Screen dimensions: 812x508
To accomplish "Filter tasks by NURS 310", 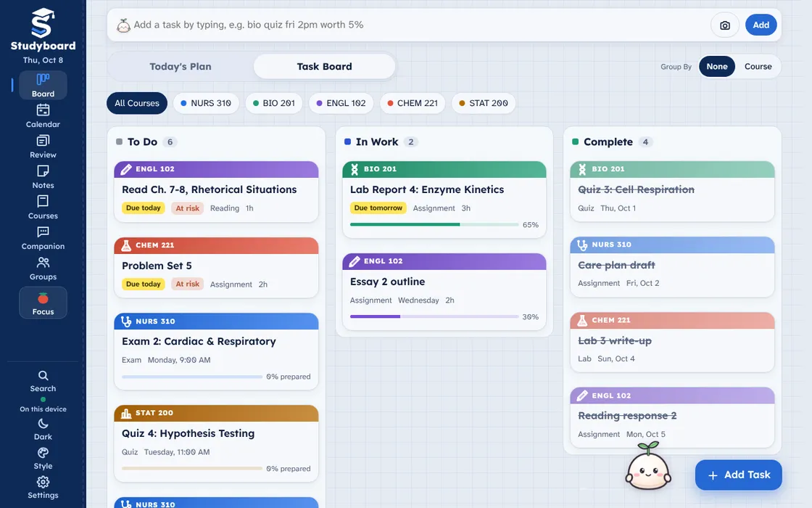I will click(x=206, y=103).
